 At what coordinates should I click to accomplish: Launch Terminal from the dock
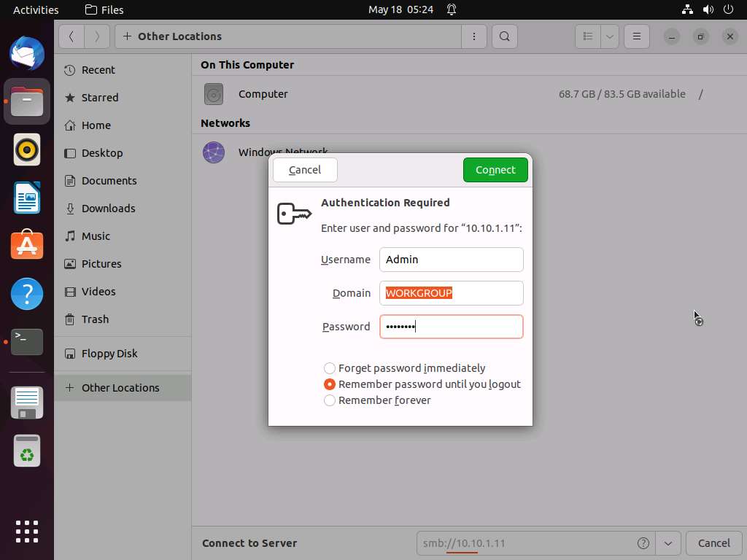click(x=27, y=341)
